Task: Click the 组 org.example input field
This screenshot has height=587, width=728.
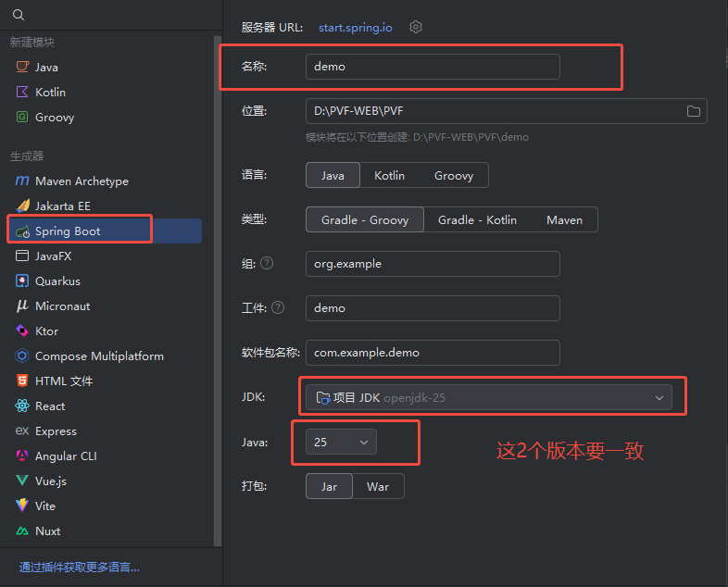Action: tap(433, 264)
